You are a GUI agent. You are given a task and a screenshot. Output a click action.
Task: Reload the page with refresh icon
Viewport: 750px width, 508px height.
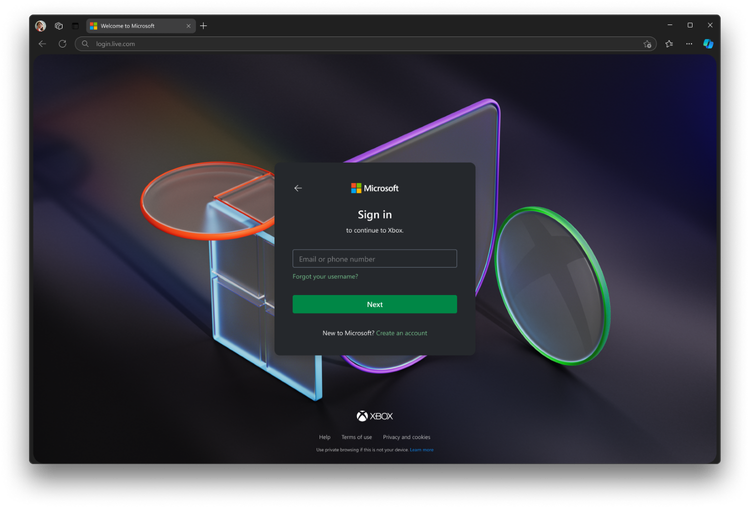click(x=62, y=44)
